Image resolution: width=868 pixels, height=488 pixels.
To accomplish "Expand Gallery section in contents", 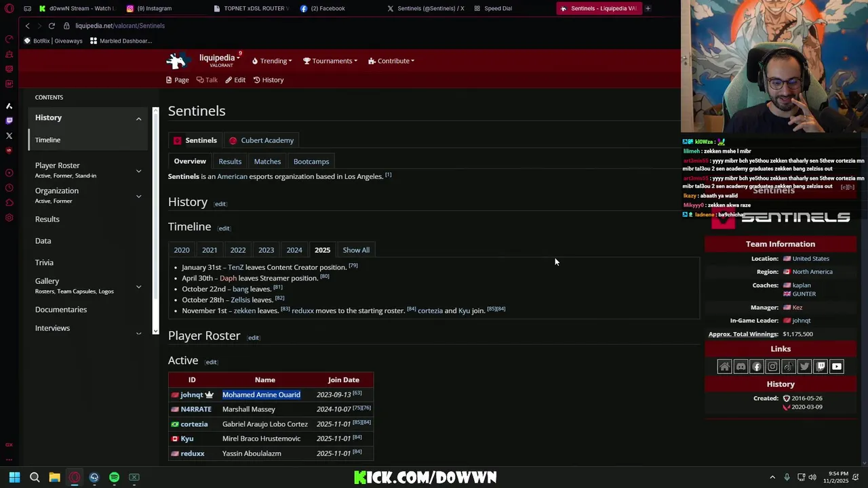I will pos(138,287).
